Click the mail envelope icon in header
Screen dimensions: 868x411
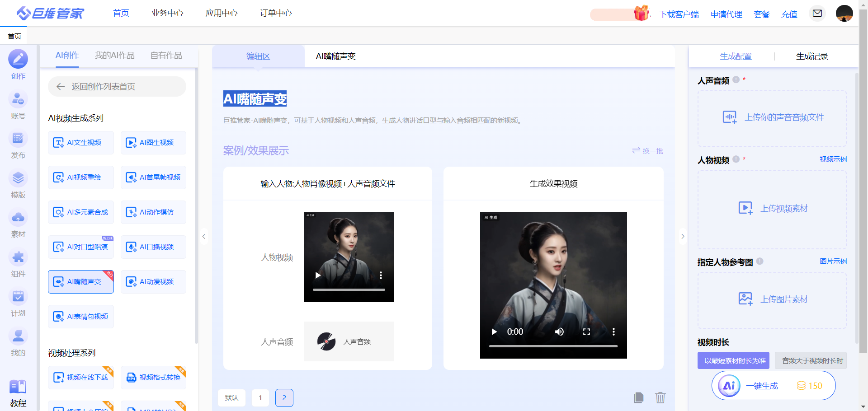tap(817, 14)
